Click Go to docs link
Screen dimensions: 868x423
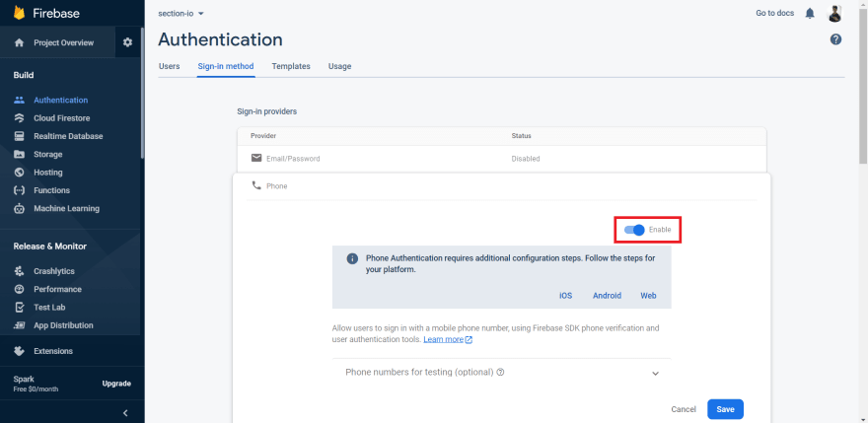tap(775, 13)
